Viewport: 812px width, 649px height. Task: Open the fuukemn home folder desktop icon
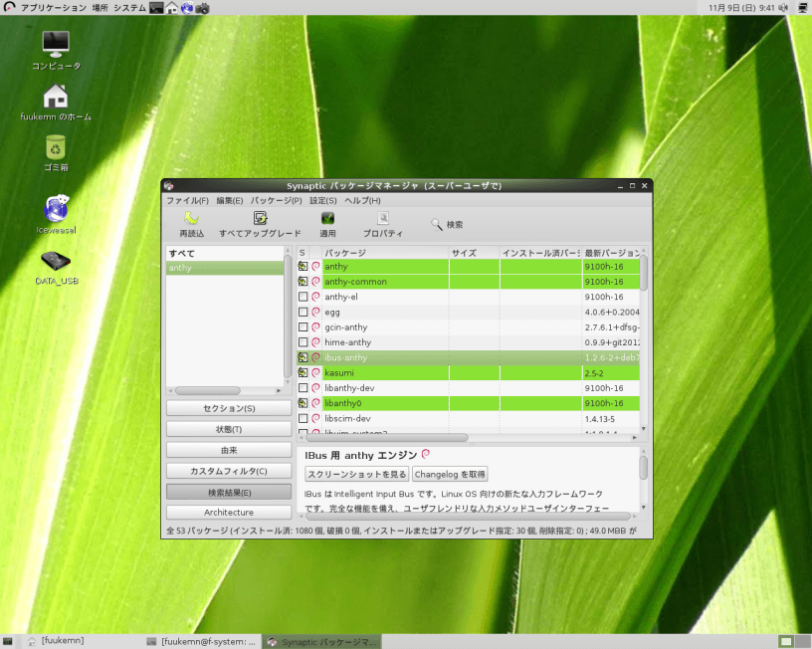coord(56,97)
